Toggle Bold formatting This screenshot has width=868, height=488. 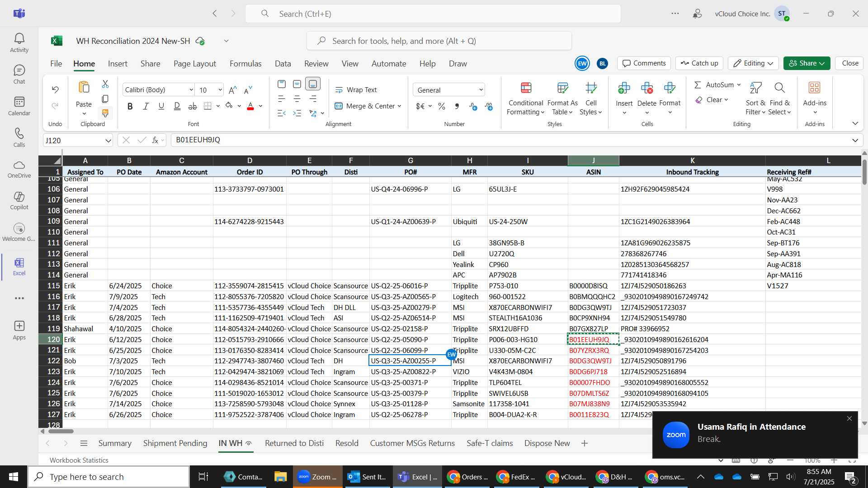[130, 106]
